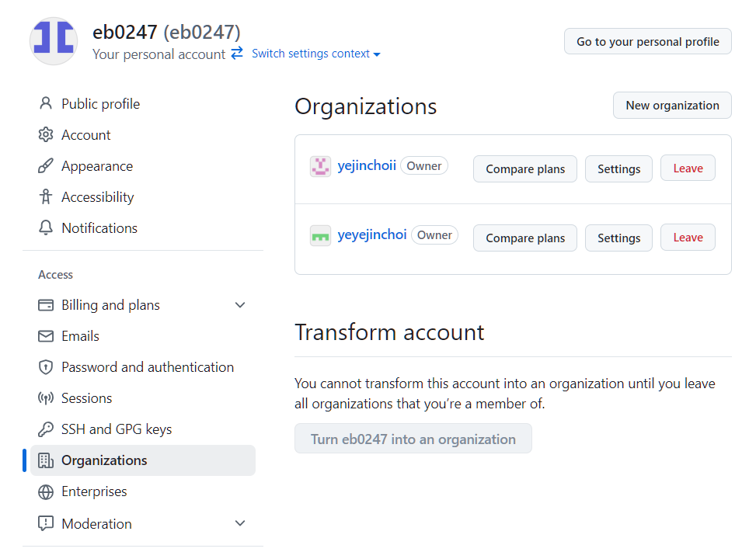Open Settings for yejinchoii
This screenshot has width=756, height=552.
pyautogui.click(x=618, y=168)
